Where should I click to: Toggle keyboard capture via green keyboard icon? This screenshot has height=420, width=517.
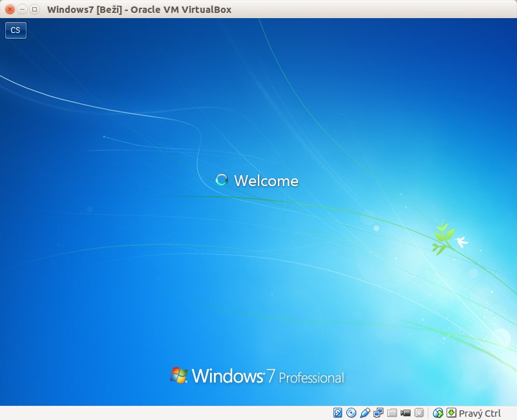[451, 413]
